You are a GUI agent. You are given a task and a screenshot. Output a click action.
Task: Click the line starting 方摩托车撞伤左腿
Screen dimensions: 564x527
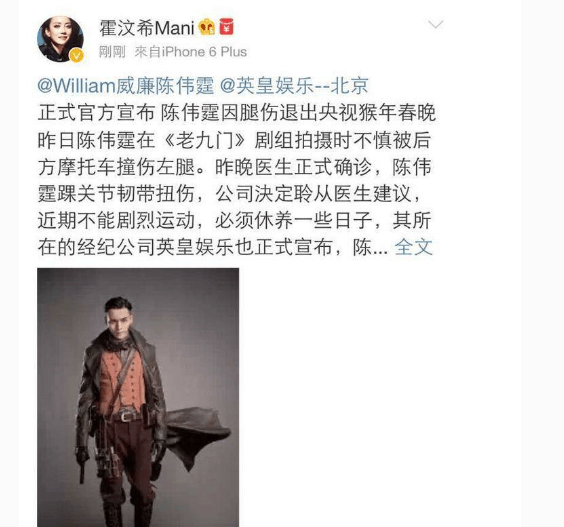pyautogui.click(x=235, y=167)
